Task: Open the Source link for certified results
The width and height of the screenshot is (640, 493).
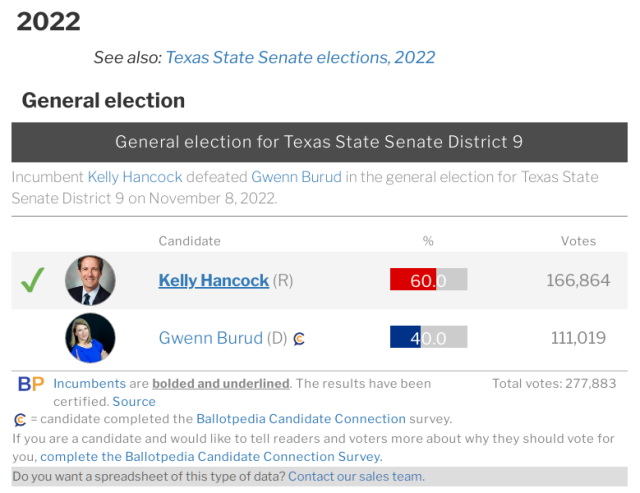Action: [134, 402]
